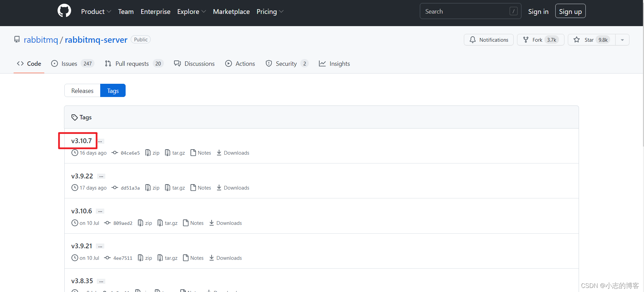Expand the v3.10.6 ellipsis details
This screenshot has height=292, width=644.
pyautogui.click(x=100, y=211)
